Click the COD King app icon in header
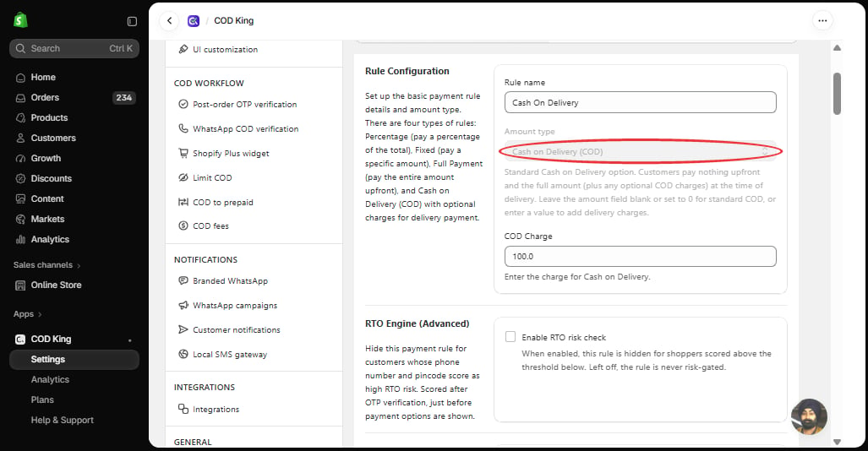The height and width of the screenshot is (451, 868). tap(194, 21)
